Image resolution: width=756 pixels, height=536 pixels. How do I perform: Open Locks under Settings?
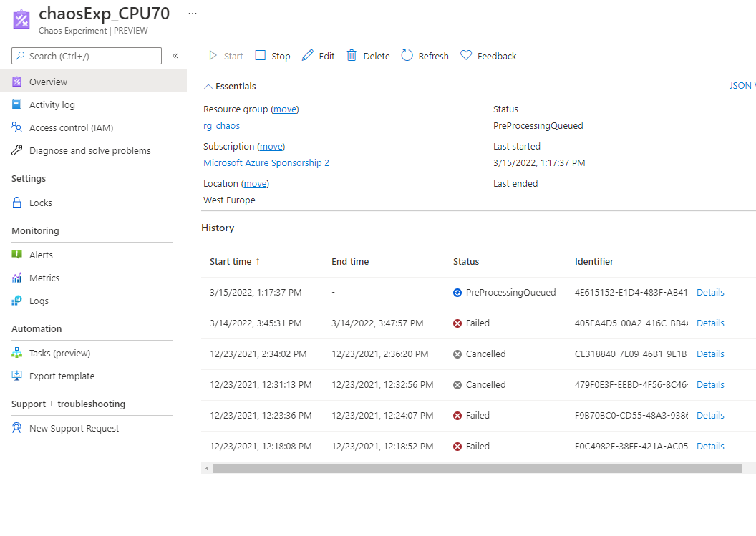coord(40,203)
